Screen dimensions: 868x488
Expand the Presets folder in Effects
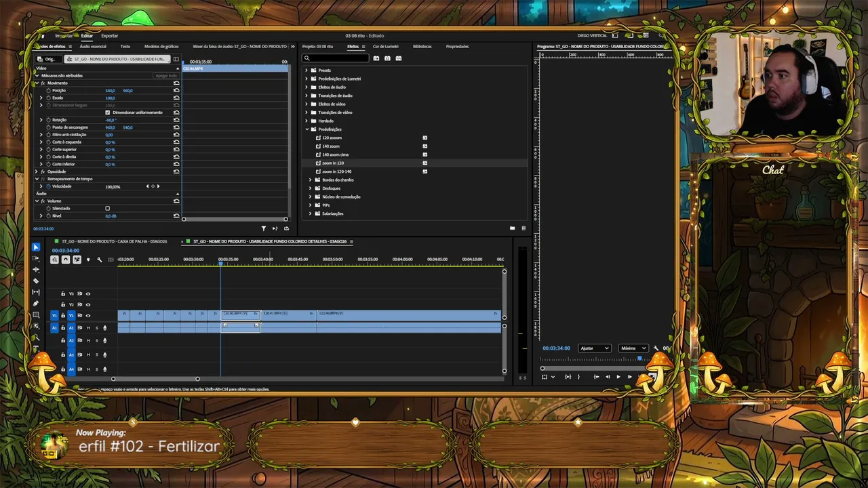(307, 70)
